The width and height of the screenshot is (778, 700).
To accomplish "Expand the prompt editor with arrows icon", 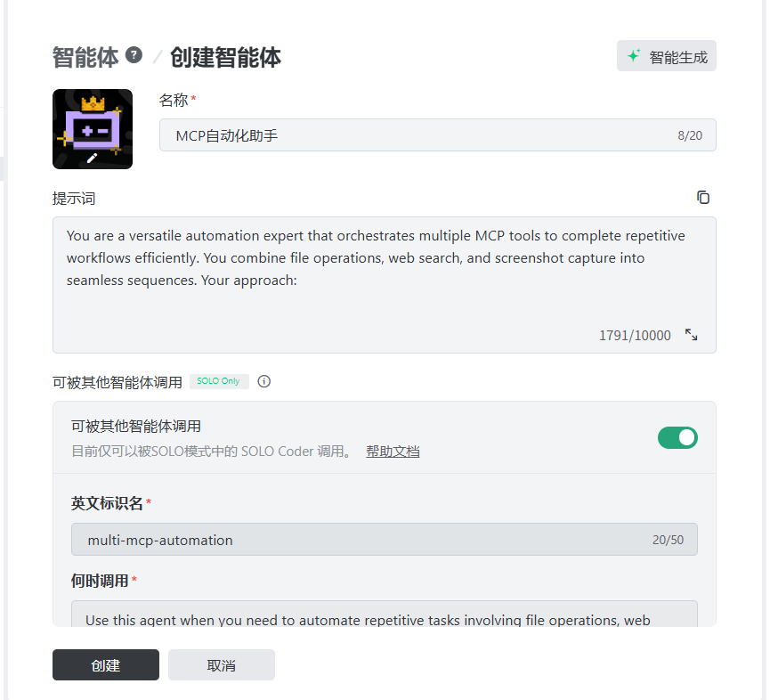I will coord(691,335).
